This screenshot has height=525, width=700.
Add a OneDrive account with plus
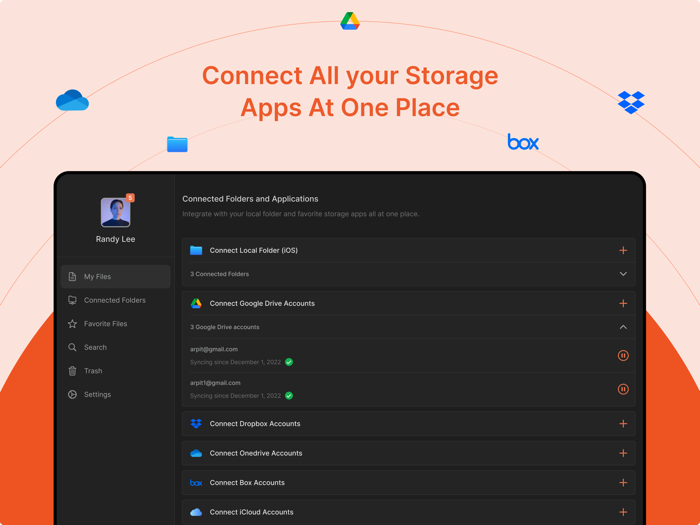click(623, 453)
